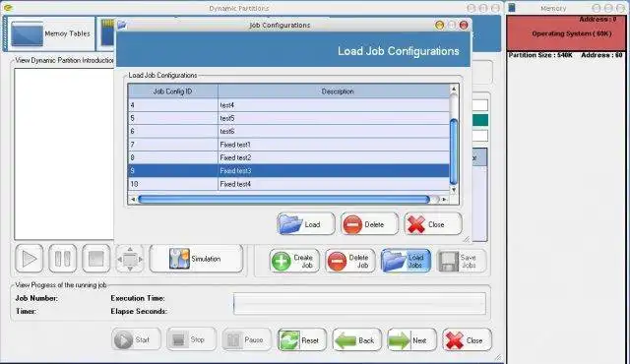Image resolution: width=630 pixels, height=364 pixels.
Task: Click the job progress bar
Action: pos(359,304)
